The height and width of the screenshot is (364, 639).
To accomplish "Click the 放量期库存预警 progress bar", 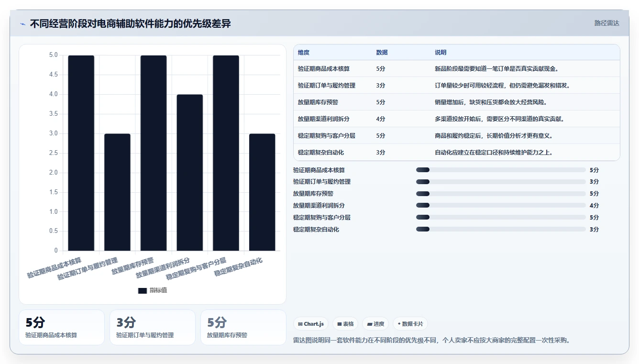I will [x=501, y=194].
